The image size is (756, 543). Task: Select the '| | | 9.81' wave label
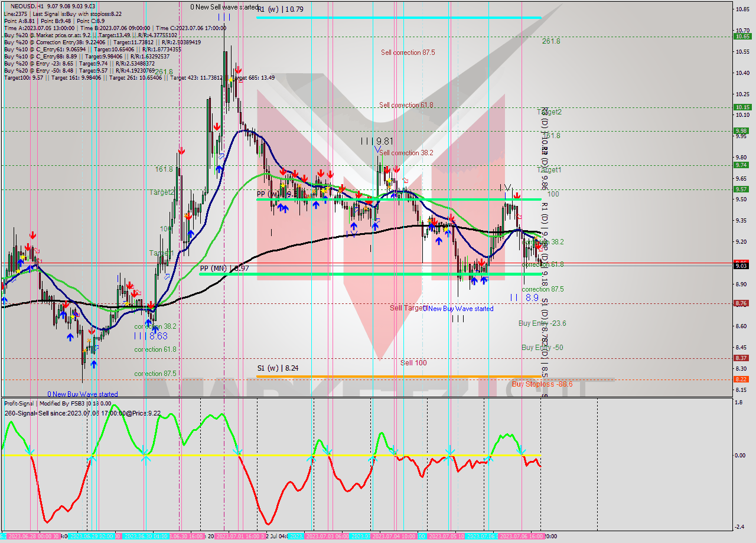(x=377, y=141)
